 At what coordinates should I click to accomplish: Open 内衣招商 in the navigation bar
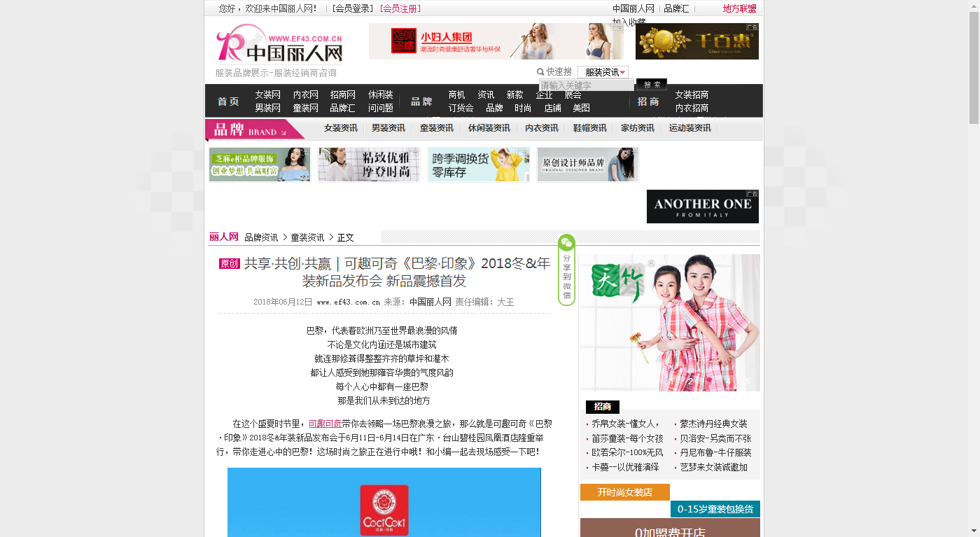(692, 108)
